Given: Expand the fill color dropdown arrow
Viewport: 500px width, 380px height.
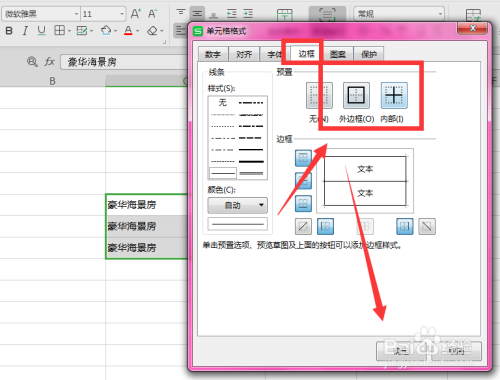Looking at the screenshot, I should [116, 31].
